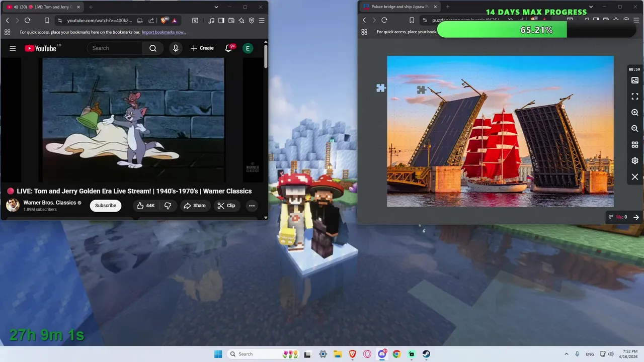Open the apps grid icon on YouTube window bookmarks bar
This screenshot has height=362, width=644.
click(x=7, y=32)
